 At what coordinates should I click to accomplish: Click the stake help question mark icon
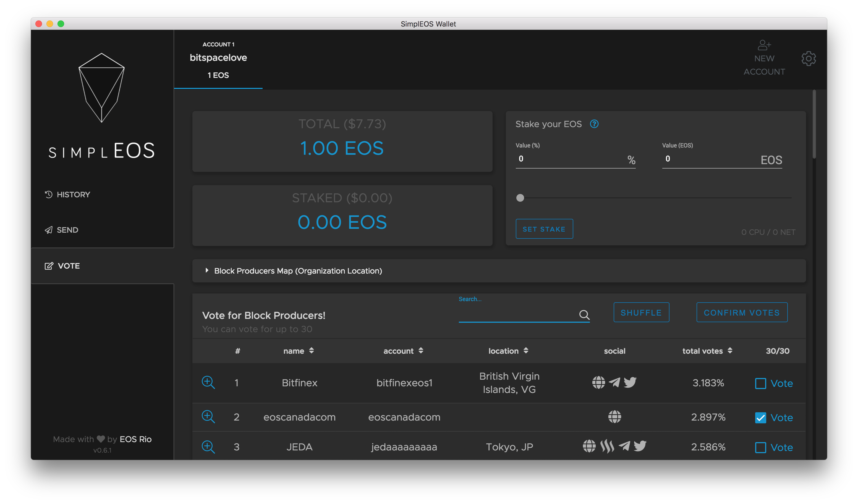click(594, 124)
